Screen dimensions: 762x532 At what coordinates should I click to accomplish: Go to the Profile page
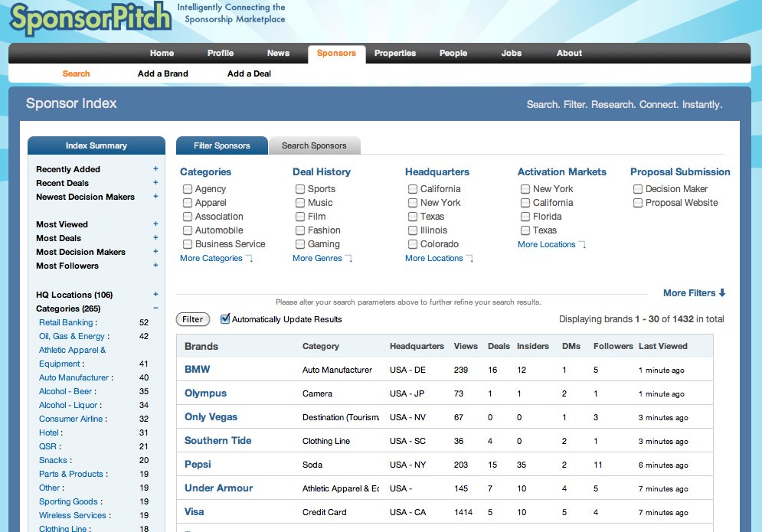[221, 53]
